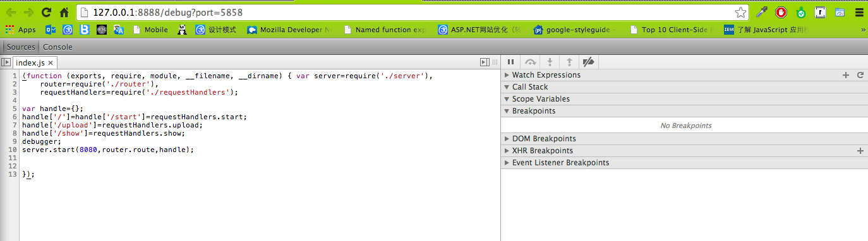868x241 pixels.
Task: Pause script execution
Action: coord(511,62)
